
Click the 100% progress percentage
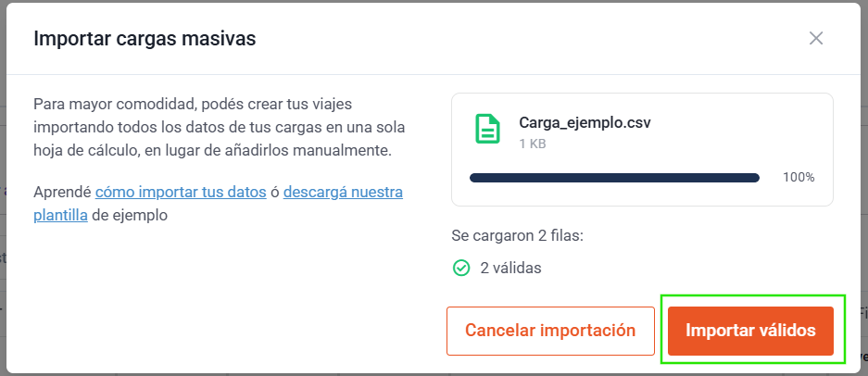(799, 178)
